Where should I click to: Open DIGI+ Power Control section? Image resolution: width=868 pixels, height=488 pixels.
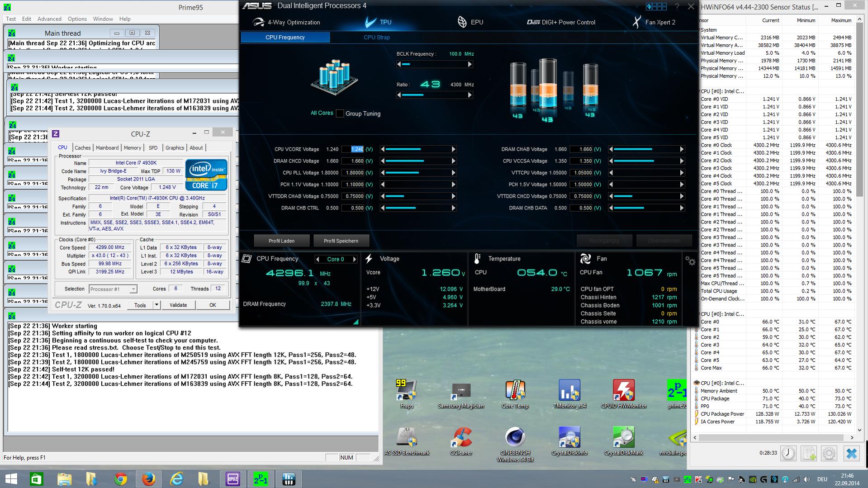coord(561,22)
